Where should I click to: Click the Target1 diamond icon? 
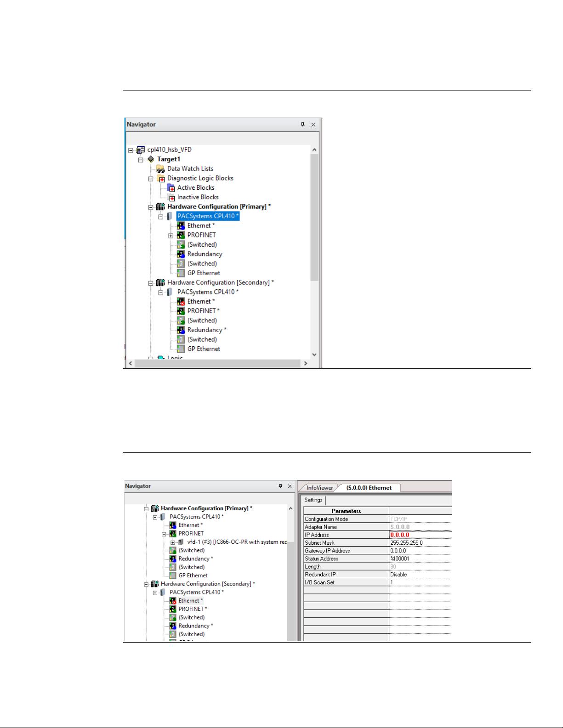pyautogui.click(x=151, y=159)
